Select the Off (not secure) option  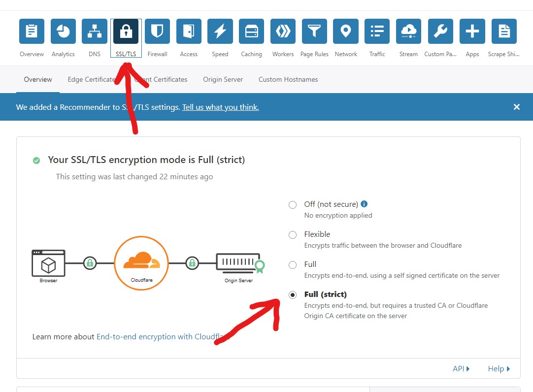pyautogui.click(x=293, y=205)
